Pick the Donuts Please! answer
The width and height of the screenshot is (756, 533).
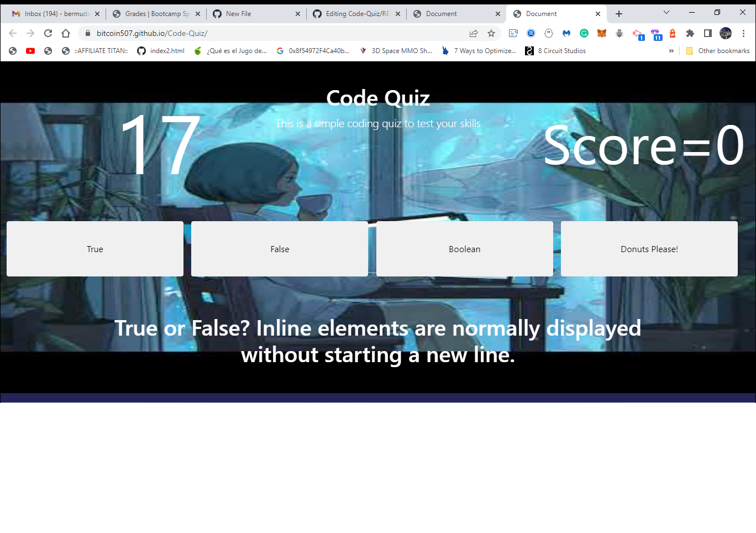tap(649, 249)
